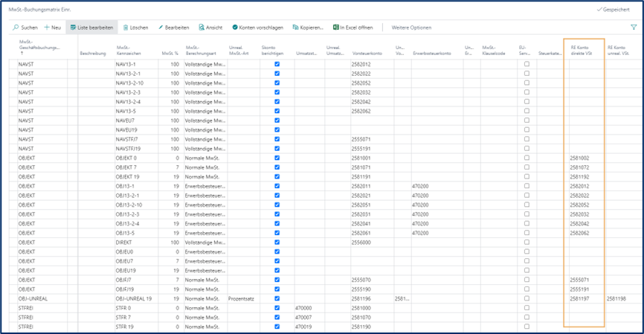Open MwSt.-Kennzeichen column header menu
Viewport: 644px width, 334px height.
[x=129, y=51]
